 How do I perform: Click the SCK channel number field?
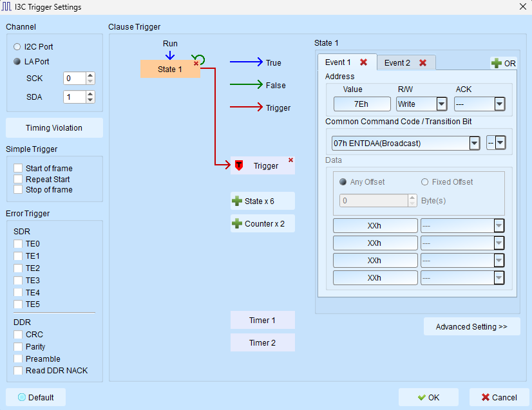tap(75, 79)
